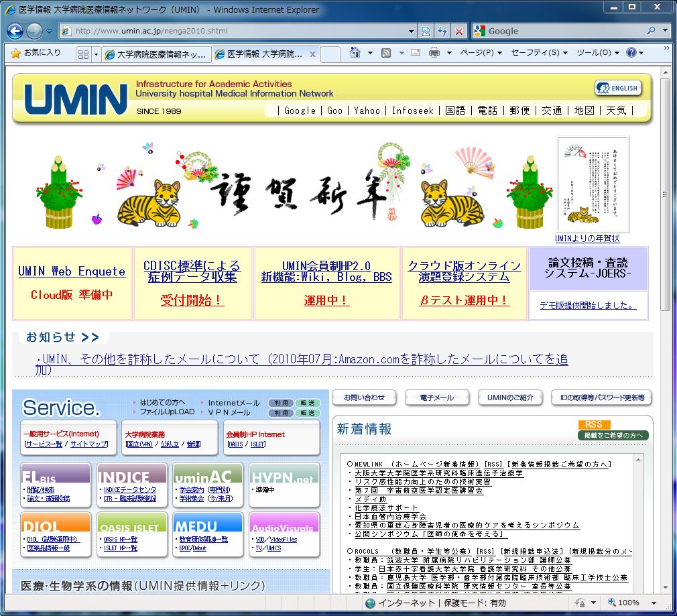
Task: Open the Quick Tabs grid icon
Action: (83, 54)
